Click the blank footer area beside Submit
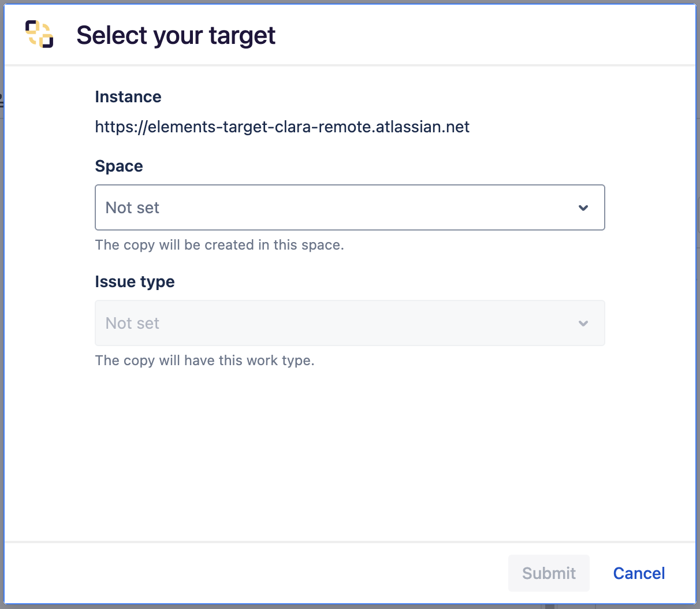The height and width of the screenshot is (609, 700). coord(254,573)
